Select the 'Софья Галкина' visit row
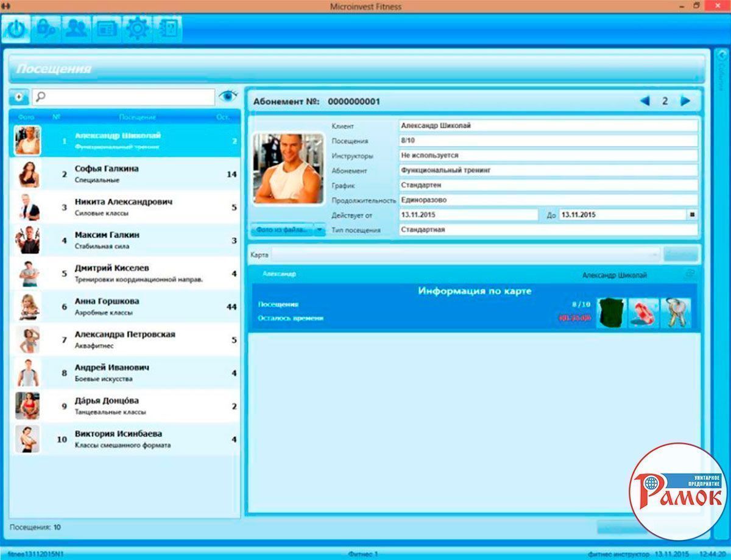 point(125,174)
